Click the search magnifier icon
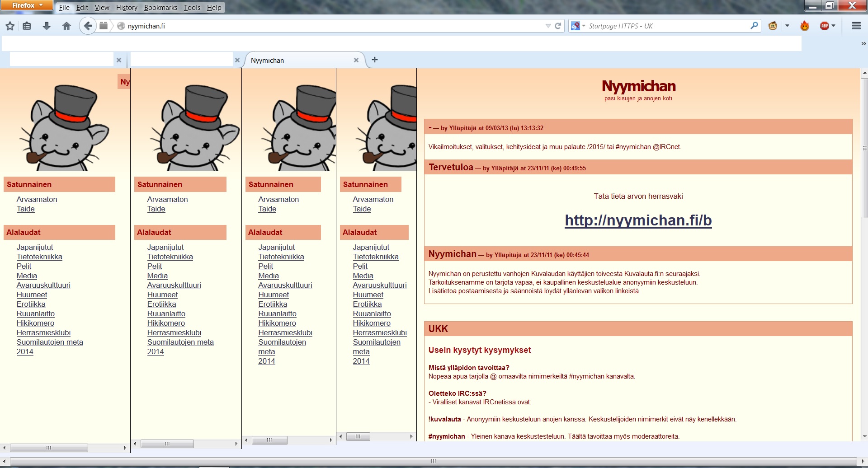 pyautogui.click(x=754, y=26)
